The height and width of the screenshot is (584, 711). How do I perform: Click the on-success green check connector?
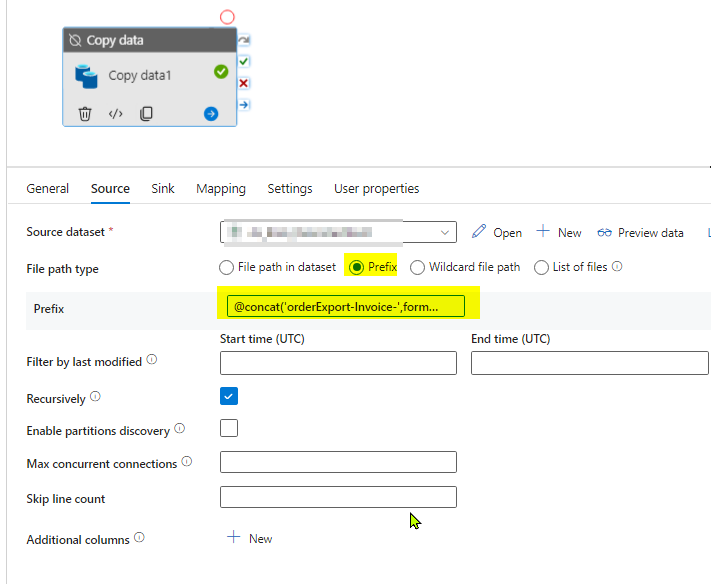coord(244,61)
